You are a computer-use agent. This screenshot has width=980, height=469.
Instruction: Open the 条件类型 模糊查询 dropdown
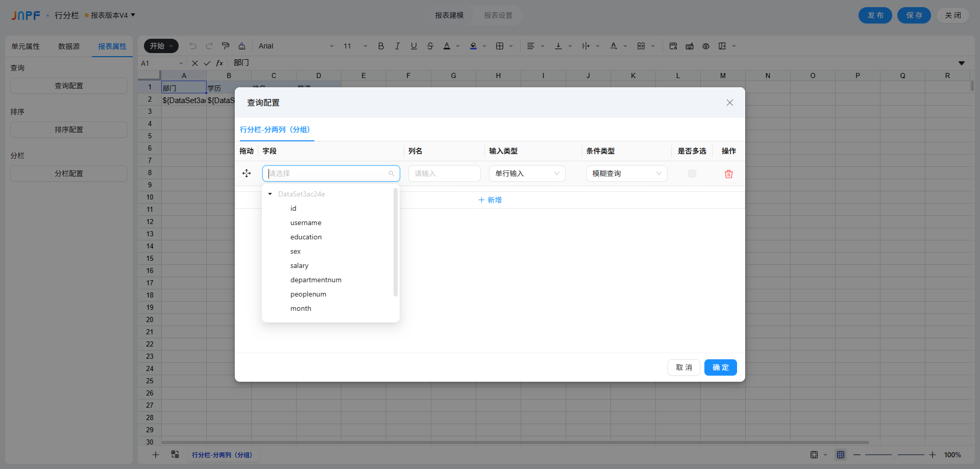pos(626,174)
